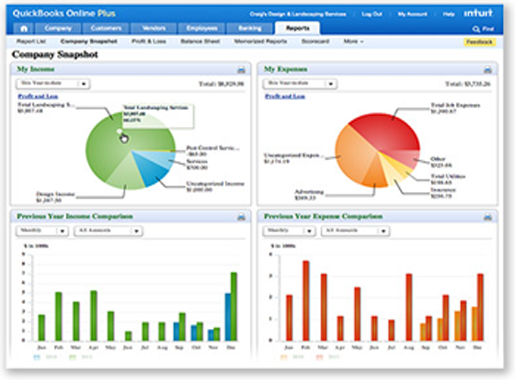Click the company name link in header

[298, 14]
